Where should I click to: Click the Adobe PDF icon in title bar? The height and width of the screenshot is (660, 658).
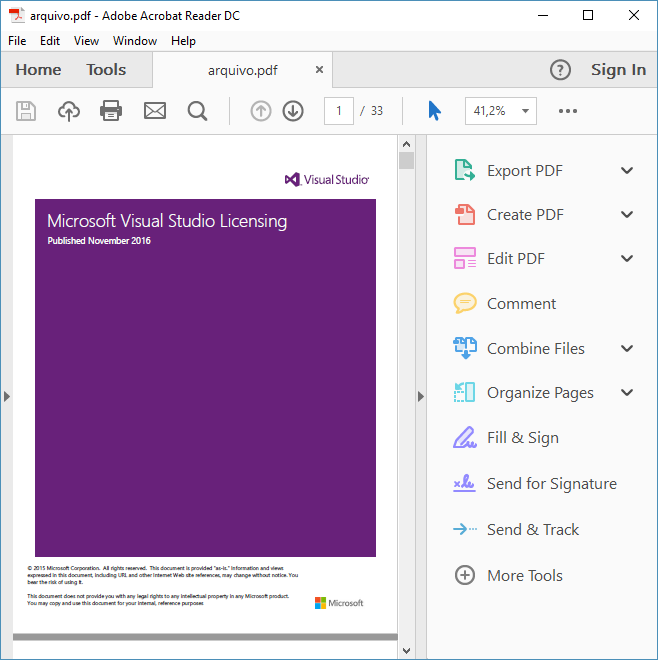pyautogui.click(x=16, y=16)
